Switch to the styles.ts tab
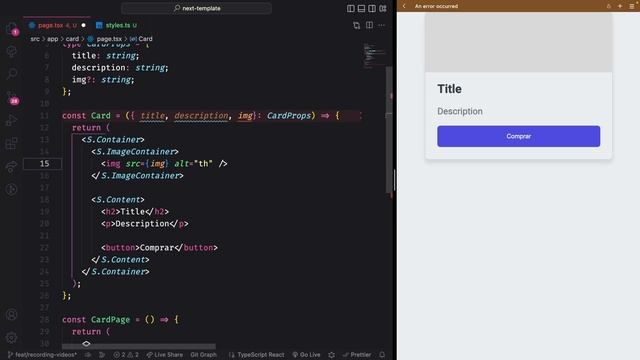This screenshot has height=360, width=640. click(x=117, y=25)
